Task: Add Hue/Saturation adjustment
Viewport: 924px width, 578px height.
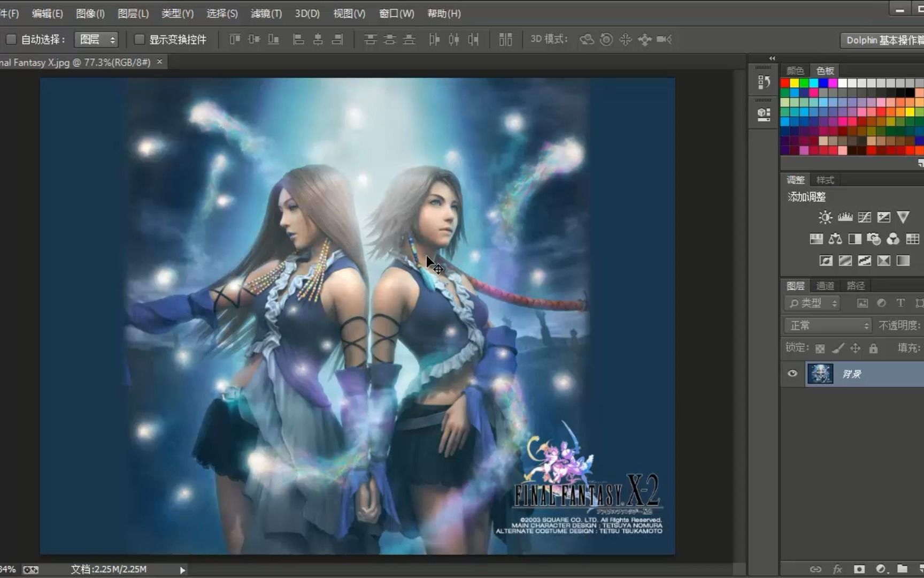Action: 816,239
